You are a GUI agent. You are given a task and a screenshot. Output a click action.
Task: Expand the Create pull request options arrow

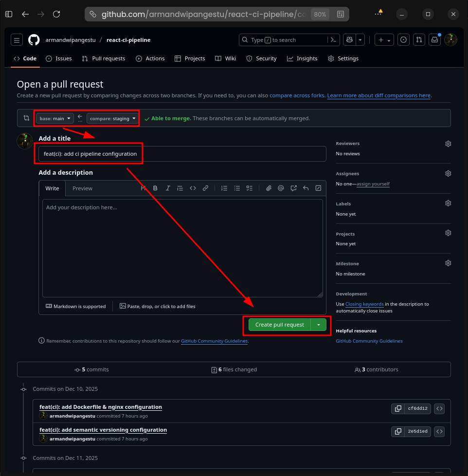click(x=319, y=325)
